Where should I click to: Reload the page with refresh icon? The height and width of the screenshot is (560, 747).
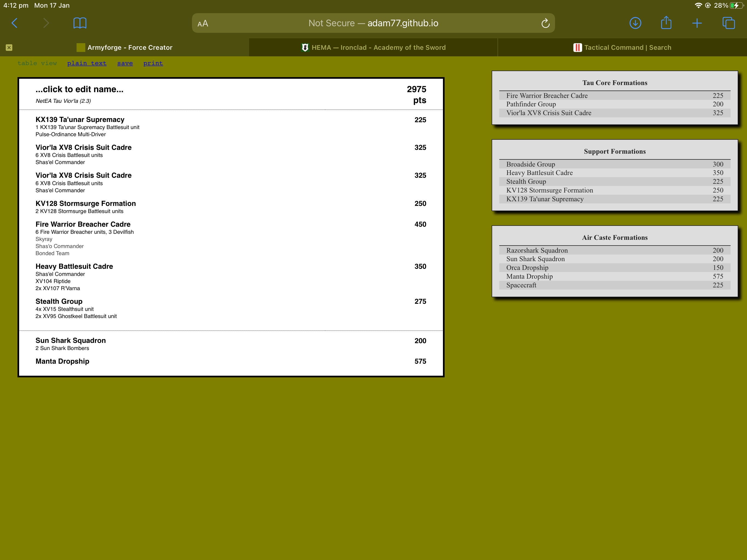[x=545, y=23]
